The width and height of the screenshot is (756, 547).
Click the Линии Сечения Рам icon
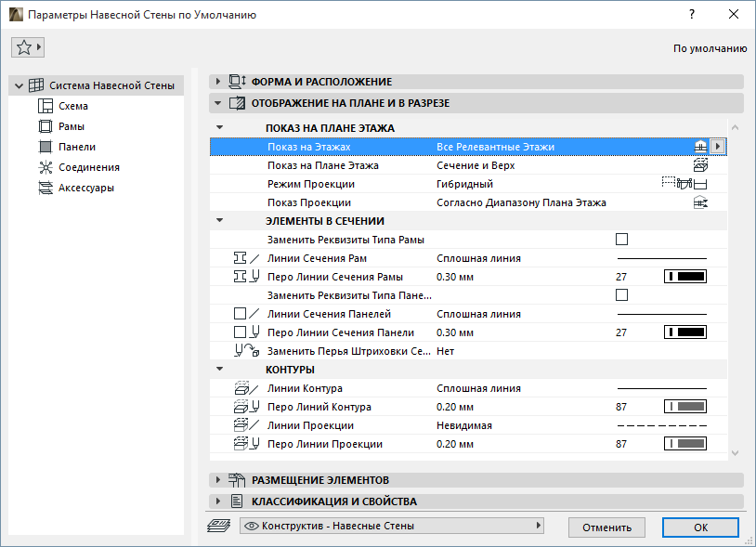[246, 258]
